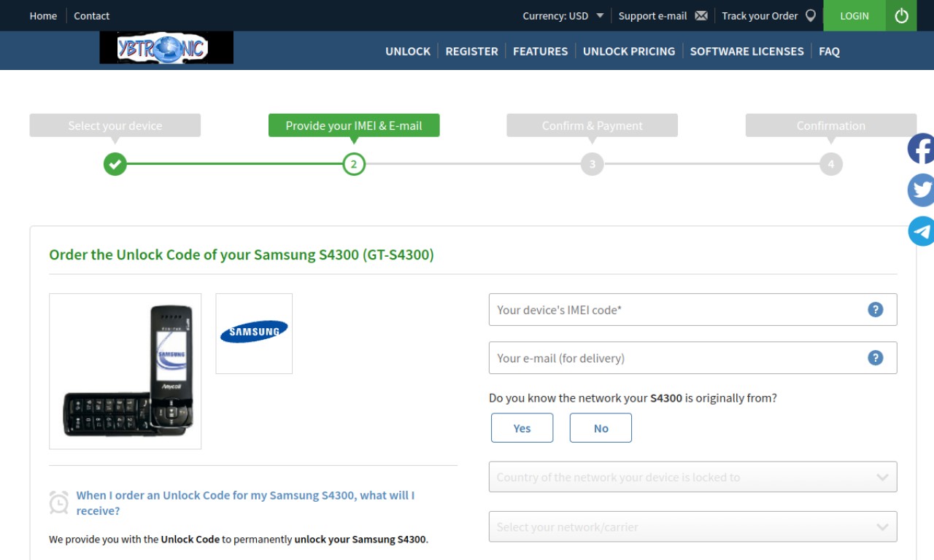Click the help icon in IMEI code field
This screenshot has height=560, width=934.
click(875, 309)
